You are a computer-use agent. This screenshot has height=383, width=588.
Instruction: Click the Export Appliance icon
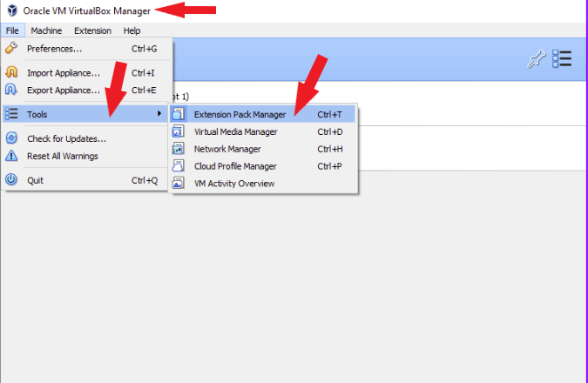[x=11, y=90]
